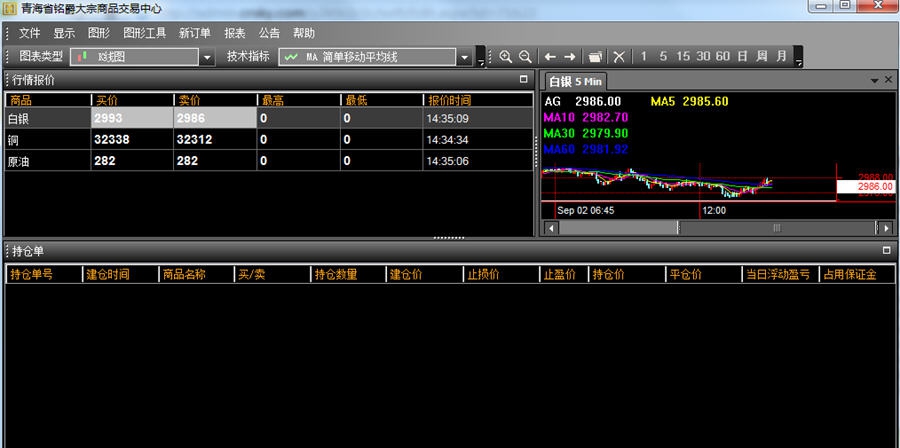900x448 pixels.
Task: Open the 显示 menu
Action: tap(64, 33)
